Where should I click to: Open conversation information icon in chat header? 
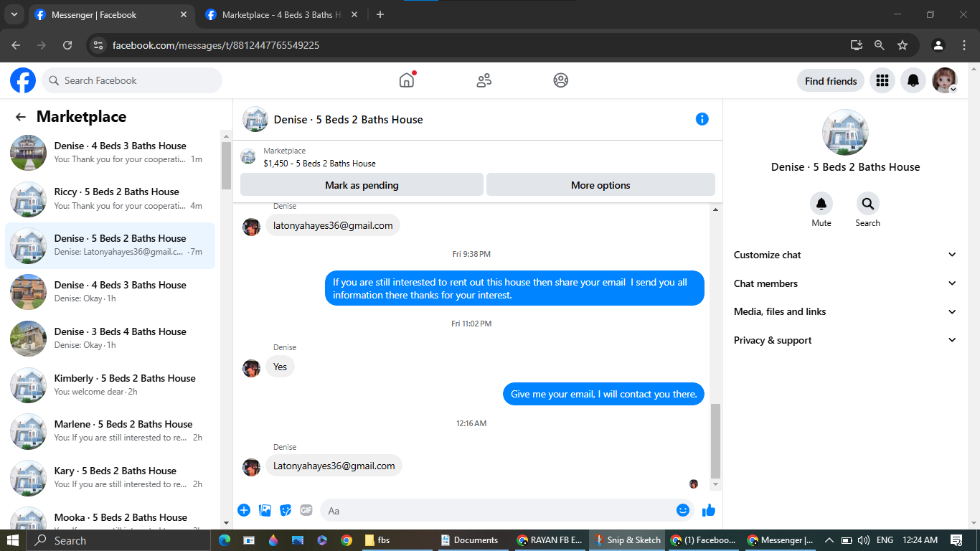pyautogui.click(x=702, y=119)
